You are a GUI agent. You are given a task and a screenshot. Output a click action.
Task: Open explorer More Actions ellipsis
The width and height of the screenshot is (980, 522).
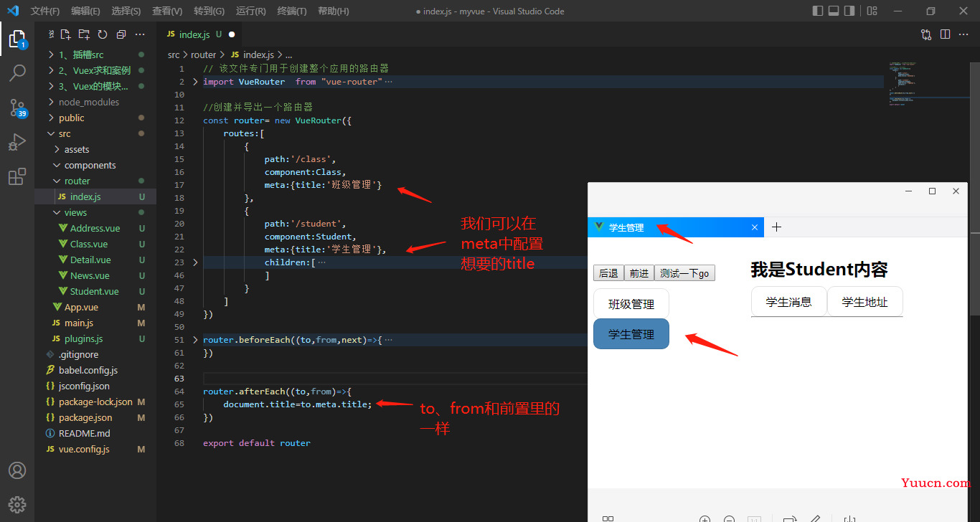(x=140, y=34)
